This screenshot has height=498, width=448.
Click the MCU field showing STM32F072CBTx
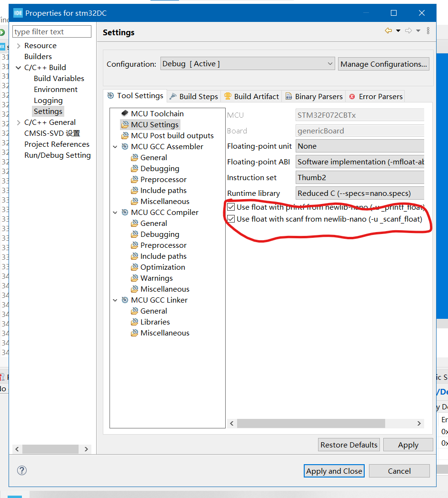coord(360,115)
